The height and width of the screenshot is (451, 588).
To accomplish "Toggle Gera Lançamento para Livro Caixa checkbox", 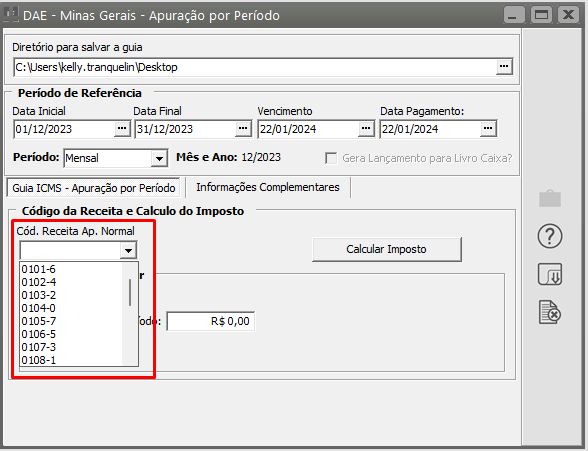I will coord(331,158).
